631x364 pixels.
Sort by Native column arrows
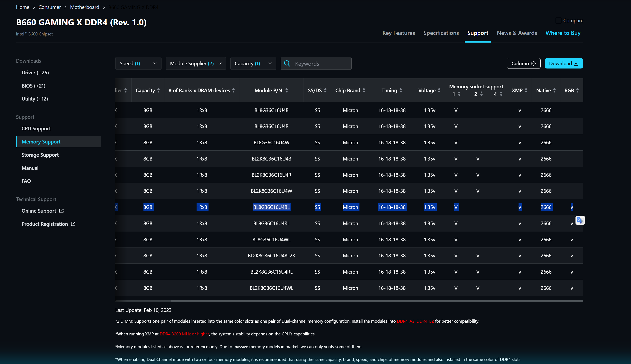(x=554, y=91)
